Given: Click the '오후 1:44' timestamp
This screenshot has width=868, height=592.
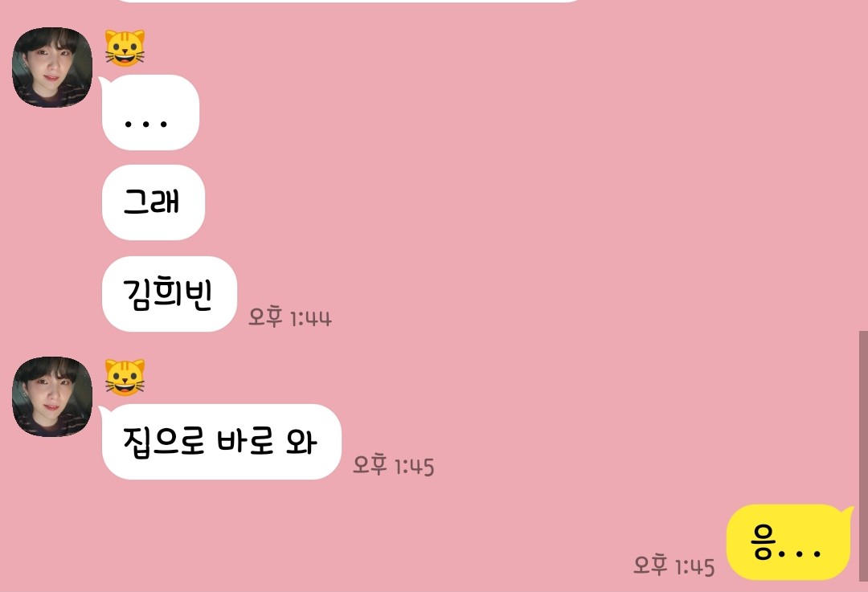Looking at the screenshot, I should coord(289,317).
